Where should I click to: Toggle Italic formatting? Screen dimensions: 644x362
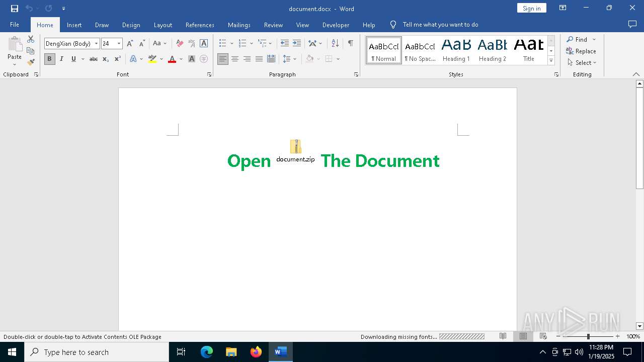(x=61, y=59)
